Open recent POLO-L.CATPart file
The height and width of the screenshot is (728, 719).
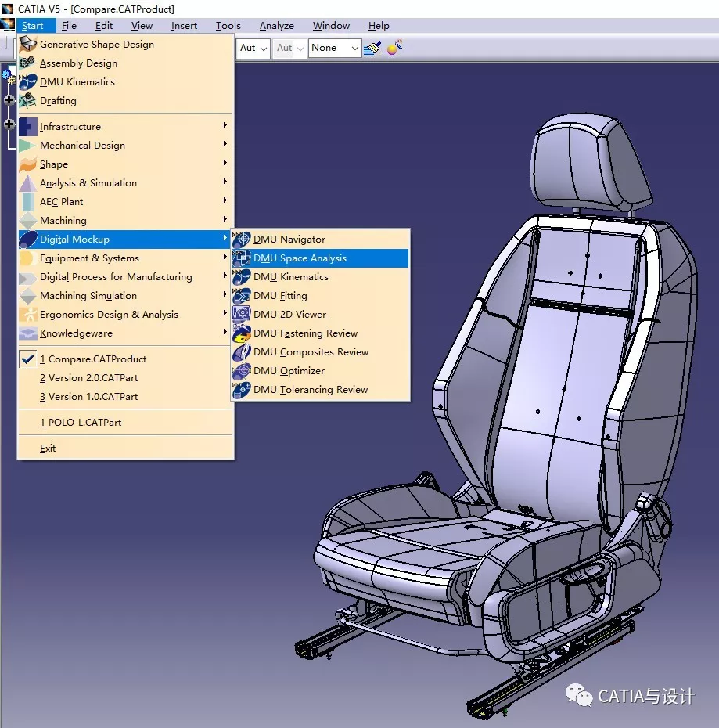[x=81, y=423]
